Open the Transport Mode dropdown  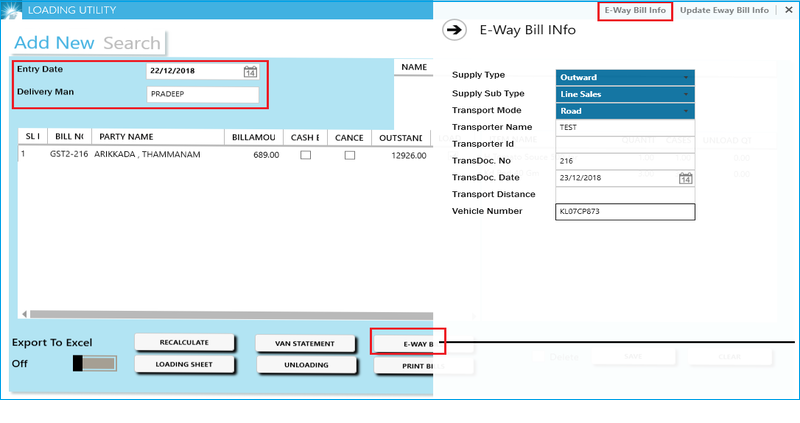point(625,111)
